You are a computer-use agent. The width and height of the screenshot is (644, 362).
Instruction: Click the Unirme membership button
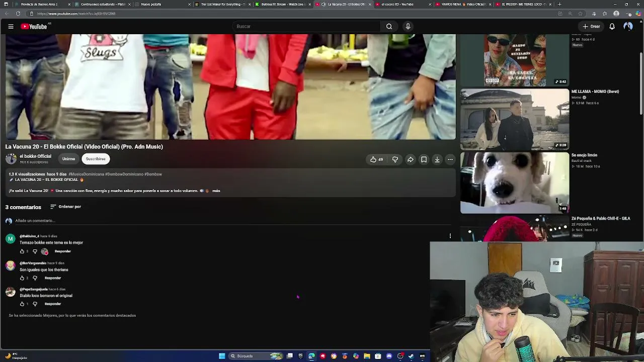tap(68, 159)
